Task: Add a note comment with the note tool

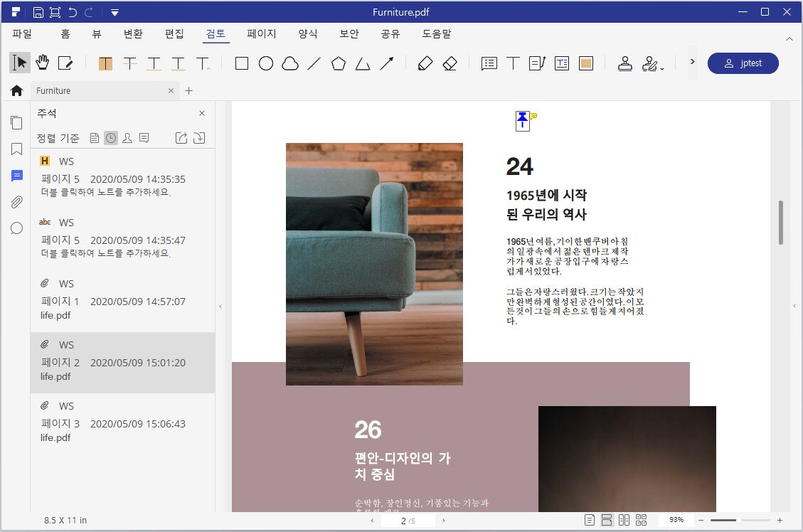Action: 489,63
